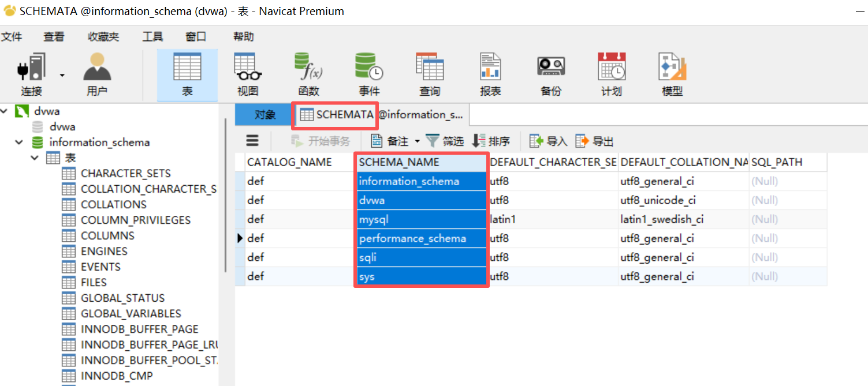This screenshot has height=386, width=868.
Task: Collapse the information_schema tree node
Action: point(19,142)
